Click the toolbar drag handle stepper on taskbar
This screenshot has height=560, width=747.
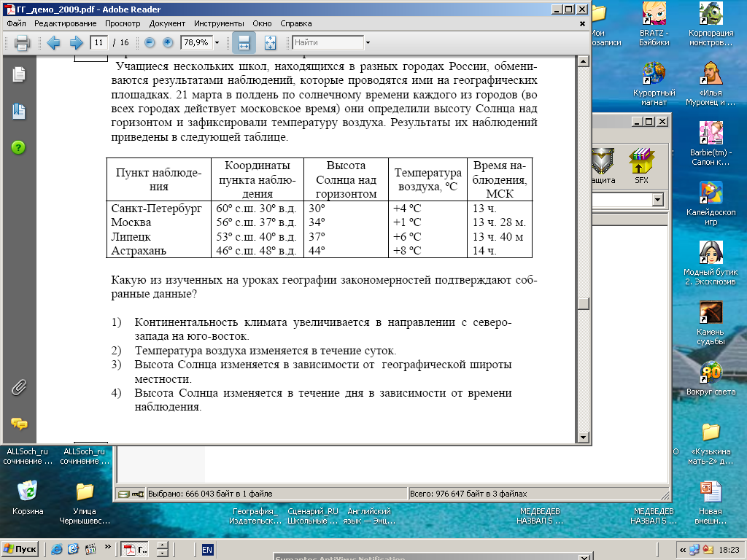(163, 550)
